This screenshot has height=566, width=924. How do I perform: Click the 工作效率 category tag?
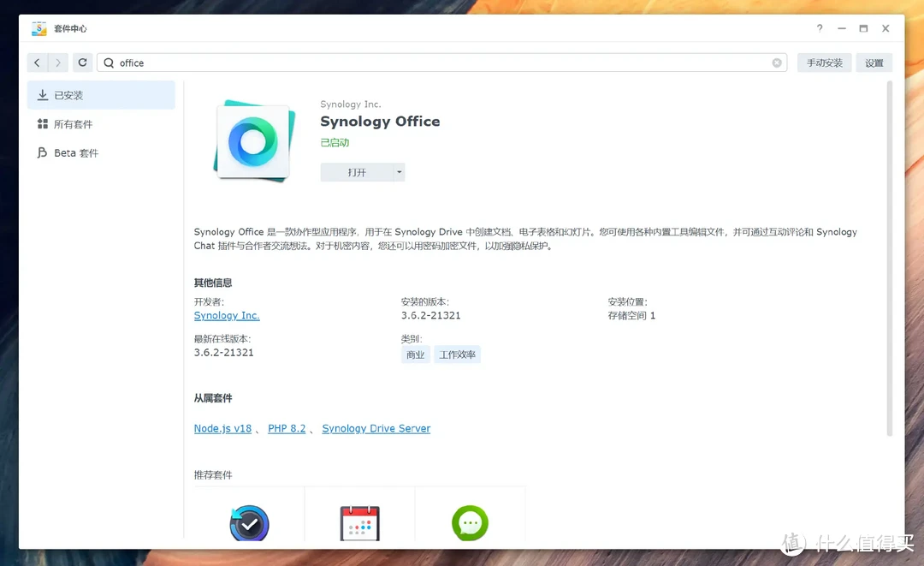457,354
